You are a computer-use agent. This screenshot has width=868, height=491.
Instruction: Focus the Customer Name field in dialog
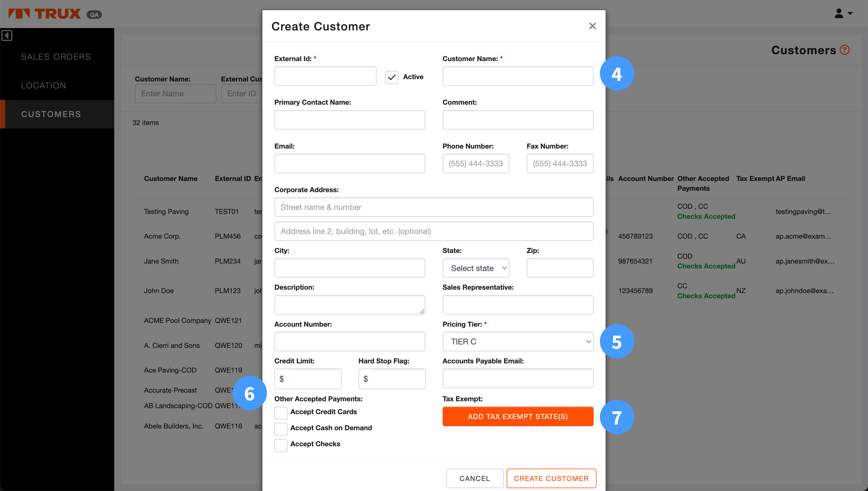pos(518,76)
